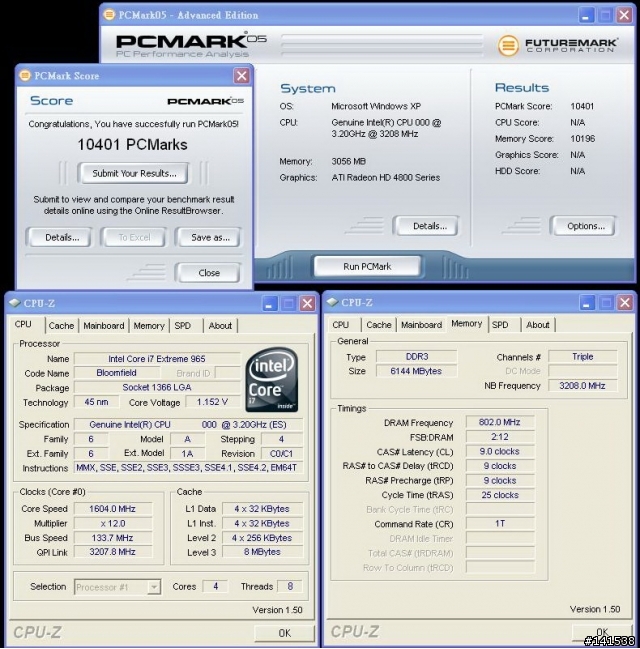Click Memory Score value 10196

tap(582, 139)
